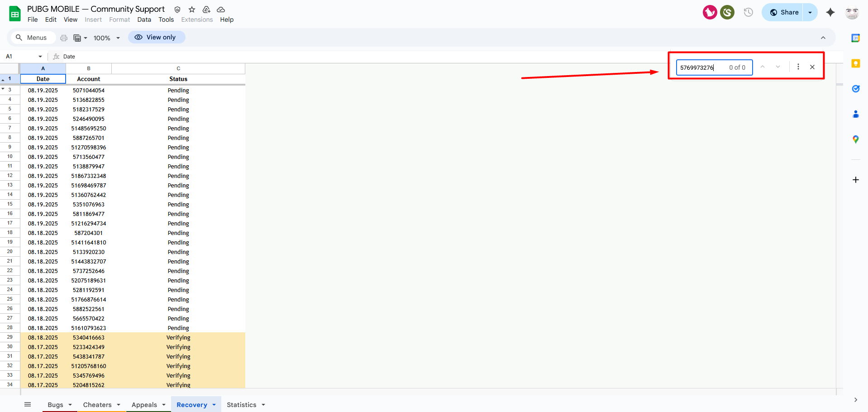Open the all sheets list icon
This screenshot has width=868, height=412.
28,404
